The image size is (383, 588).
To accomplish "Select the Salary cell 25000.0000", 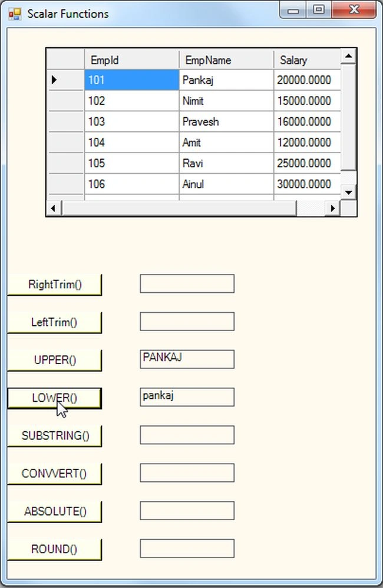I will [x=307, y=163].
